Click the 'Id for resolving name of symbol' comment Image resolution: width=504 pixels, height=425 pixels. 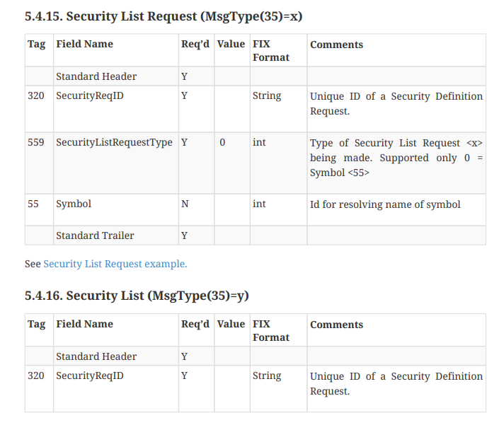[385, 204]
